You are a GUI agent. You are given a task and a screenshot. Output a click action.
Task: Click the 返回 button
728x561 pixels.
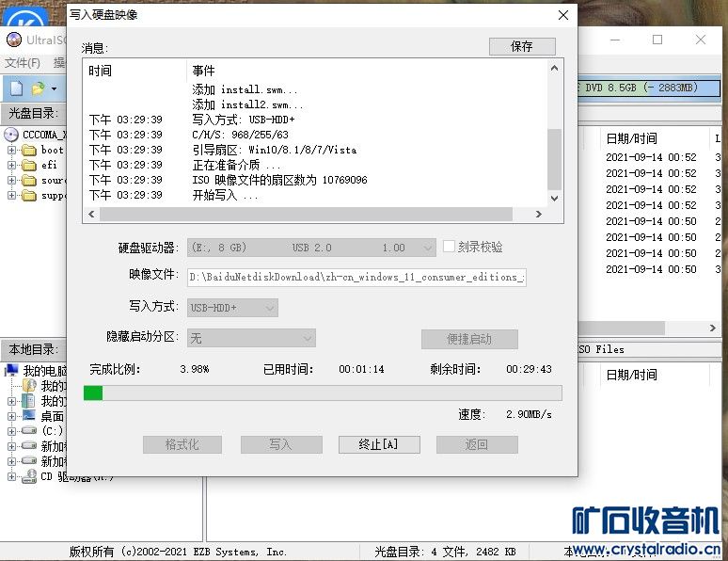pos(477,444)
